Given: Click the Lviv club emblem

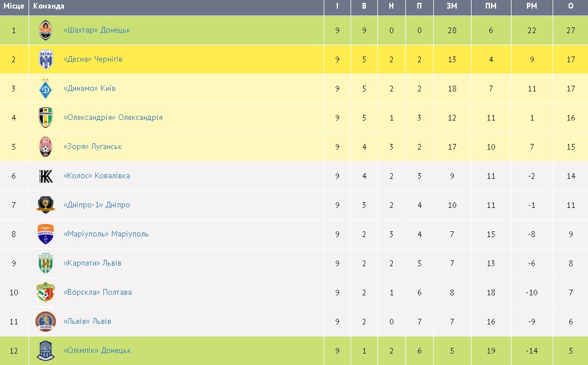Looking at the screenshot, I should (x=46, y=322).
